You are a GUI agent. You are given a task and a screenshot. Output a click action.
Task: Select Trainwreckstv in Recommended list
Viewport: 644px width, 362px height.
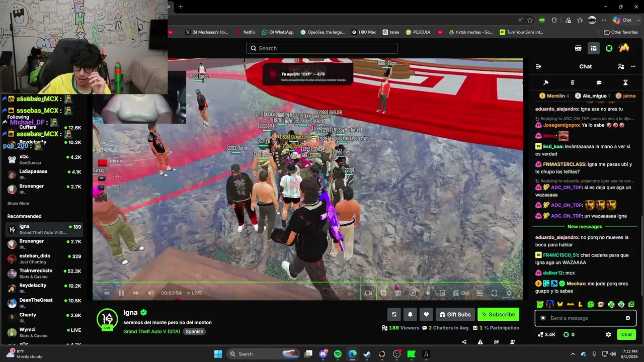click(44, 274)
